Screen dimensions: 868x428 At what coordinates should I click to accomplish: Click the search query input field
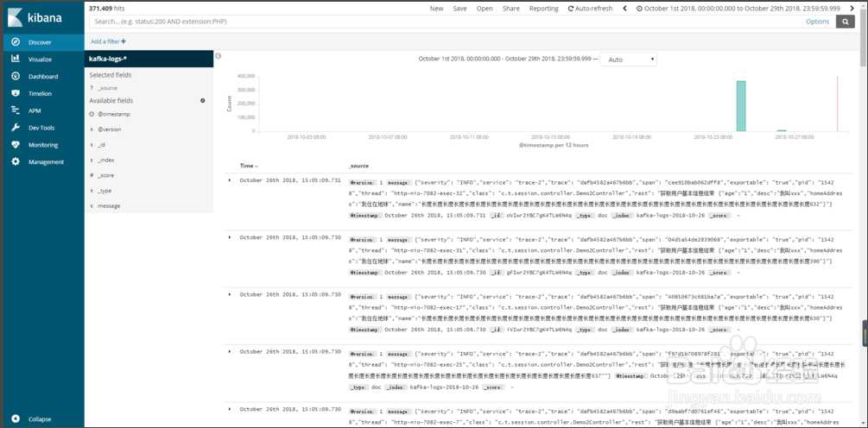(443, 22)
